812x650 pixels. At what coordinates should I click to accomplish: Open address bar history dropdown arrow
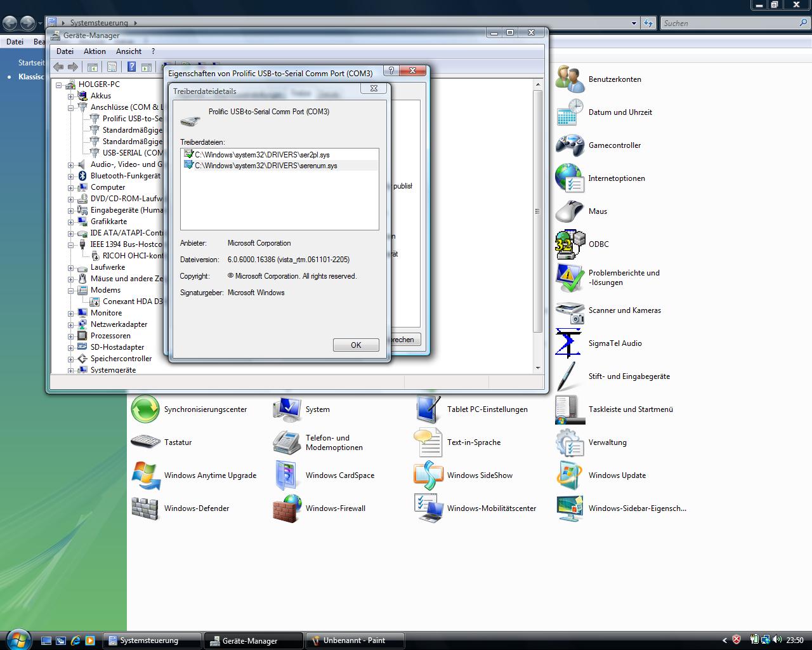pos(634,23)
